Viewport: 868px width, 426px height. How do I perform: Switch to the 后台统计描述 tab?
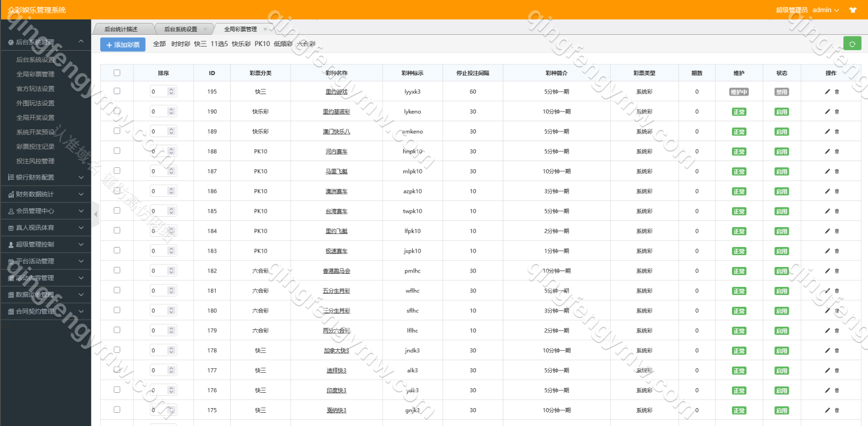tap(121, 29)
